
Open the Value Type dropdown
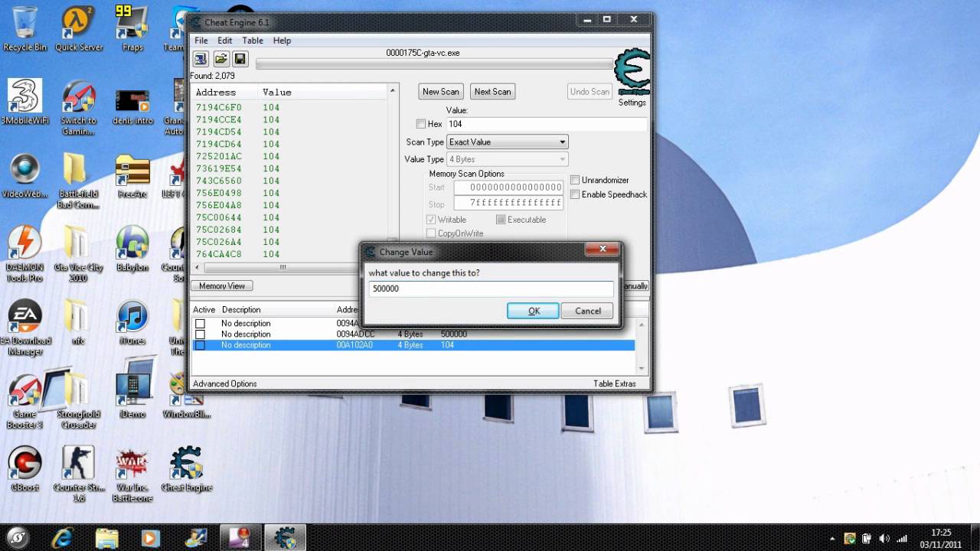(508, 159)
